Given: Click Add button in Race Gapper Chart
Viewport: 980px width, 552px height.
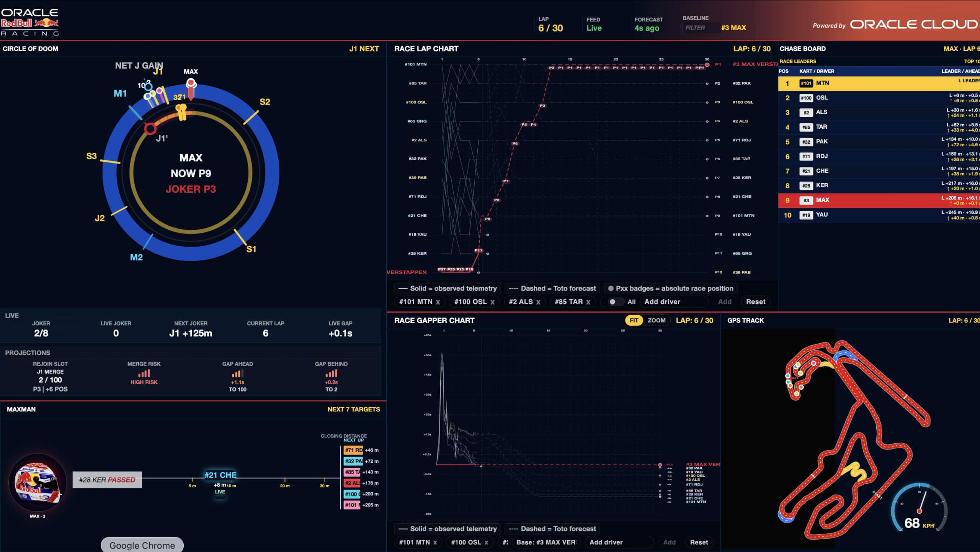Looking at the screenshot, I should (x=670, y=542).
